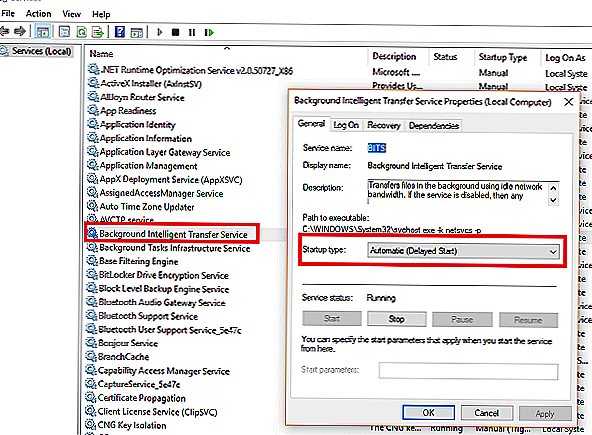Click the Refresh toolbar icon
Viewport: 592px width, 435px height.
(82, 32)
